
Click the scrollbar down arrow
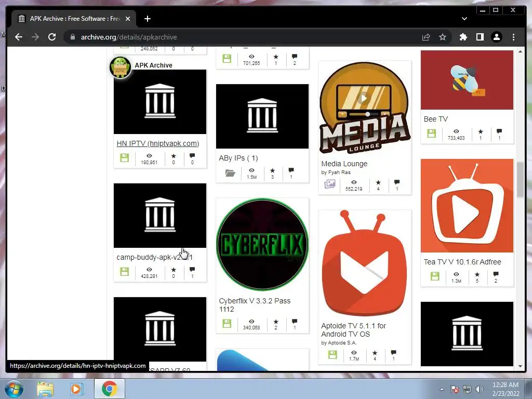point(521,366)
